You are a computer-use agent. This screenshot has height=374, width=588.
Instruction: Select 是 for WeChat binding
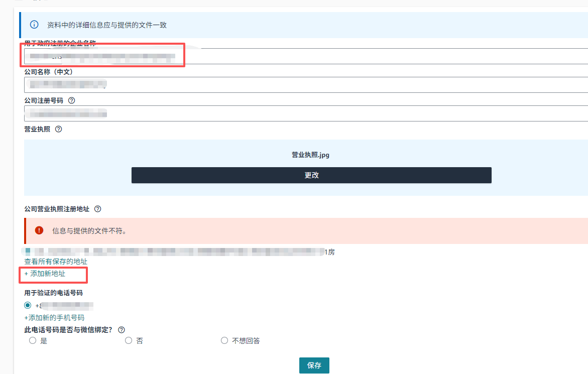(33, 340)
